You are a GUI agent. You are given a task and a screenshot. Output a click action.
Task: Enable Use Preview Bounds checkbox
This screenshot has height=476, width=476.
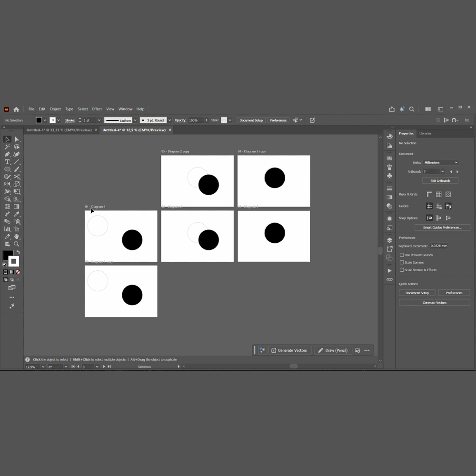402,255
